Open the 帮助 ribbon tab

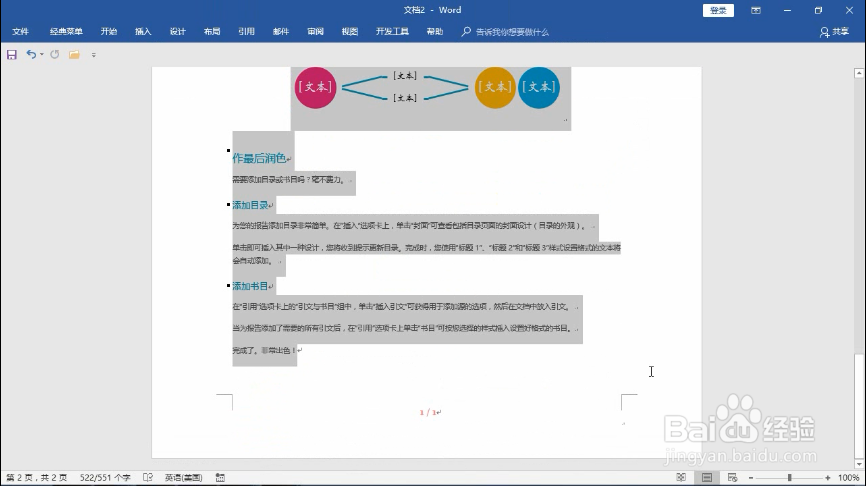(x=435, y=31)
